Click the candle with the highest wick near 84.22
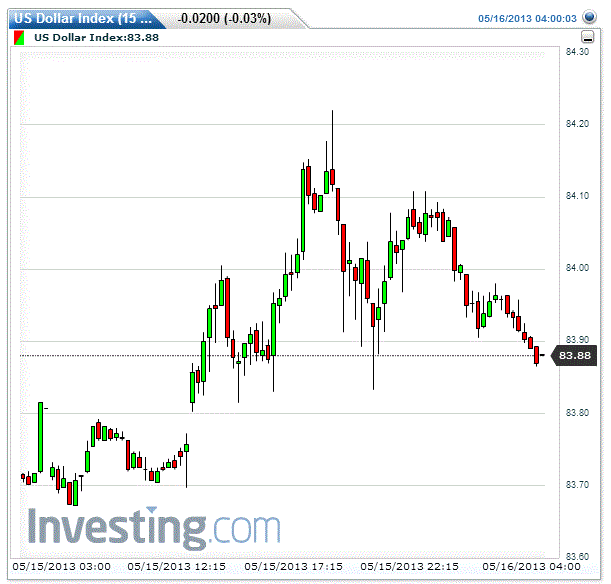The image size is (611, 584). click(332, 177)
